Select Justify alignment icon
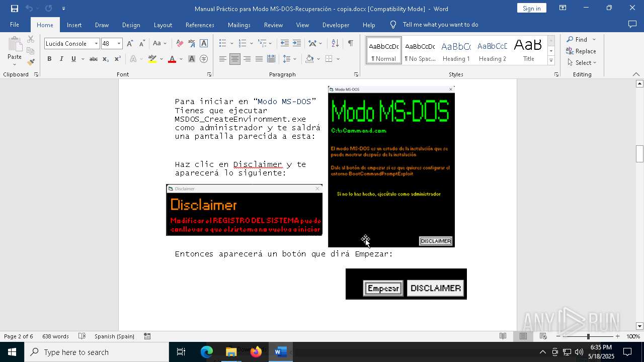Image resolution: width=644 pixels, height=362 pixels. coord(259,59)
